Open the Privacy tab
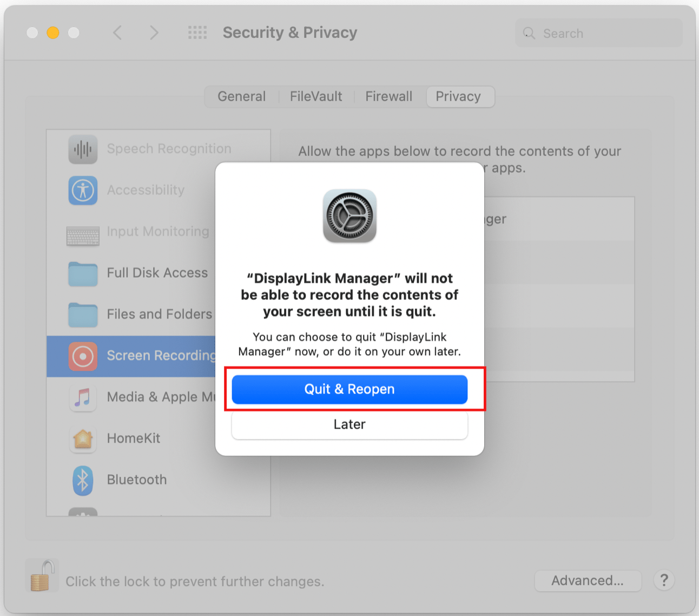The height and width of the screenshot is (616, 699). tap(459, 96)
